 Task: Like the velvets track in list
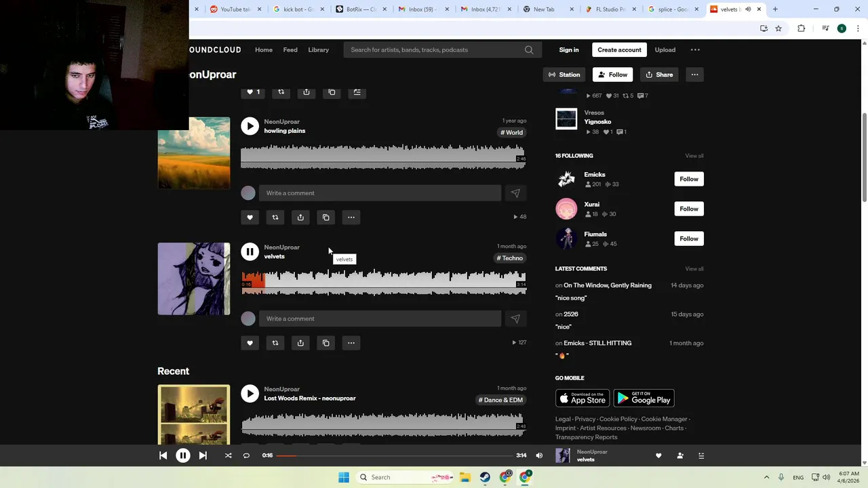click(x=250, y=343)
